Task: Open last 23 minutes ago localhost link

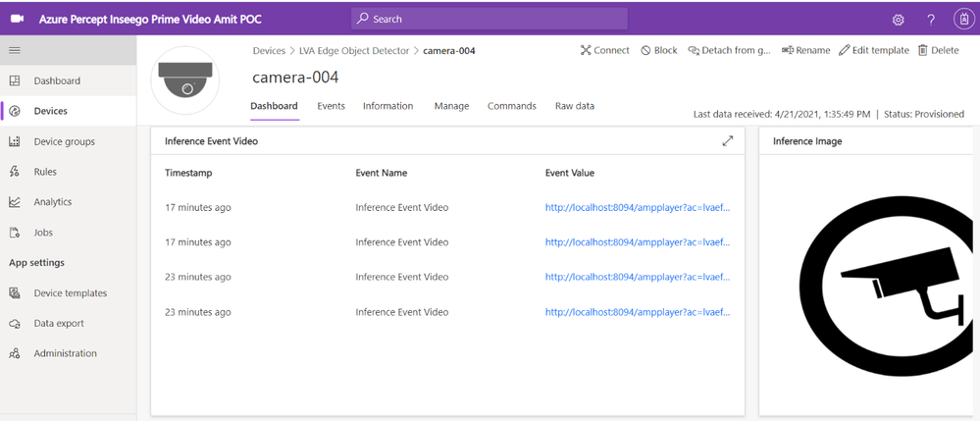Action: [x=638, y=312]
